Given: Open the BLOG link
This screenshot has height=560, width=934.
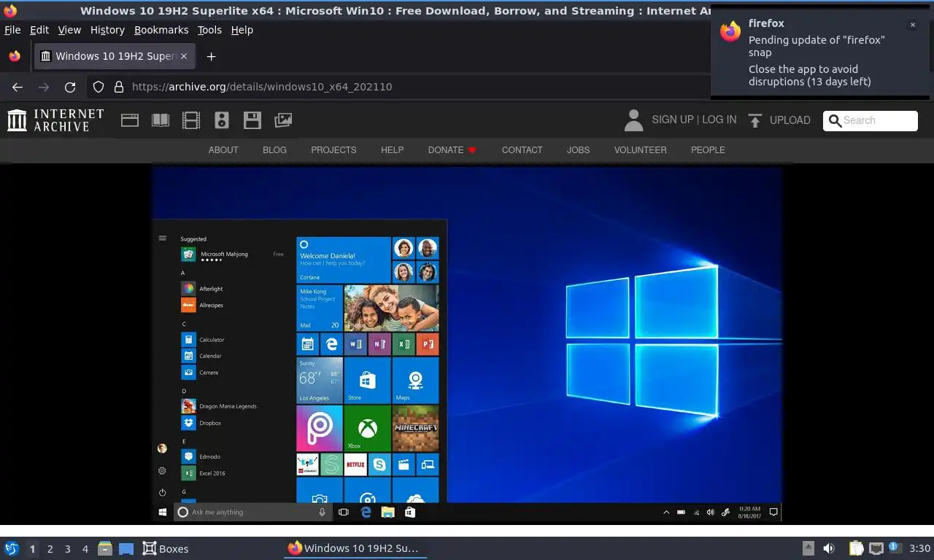Looking at the screenshot, I should 274,150.
